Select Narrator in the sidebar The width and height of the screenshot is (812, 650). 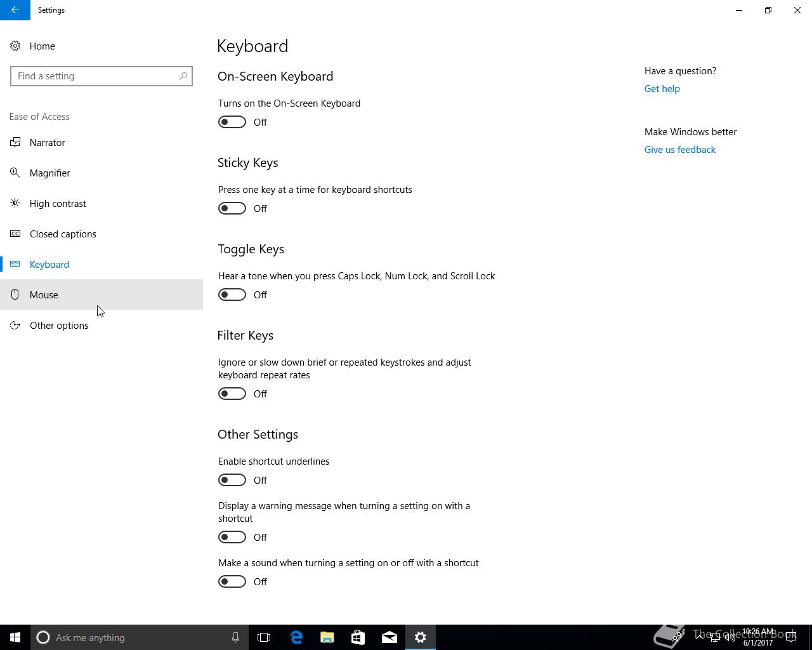(48, 143)
